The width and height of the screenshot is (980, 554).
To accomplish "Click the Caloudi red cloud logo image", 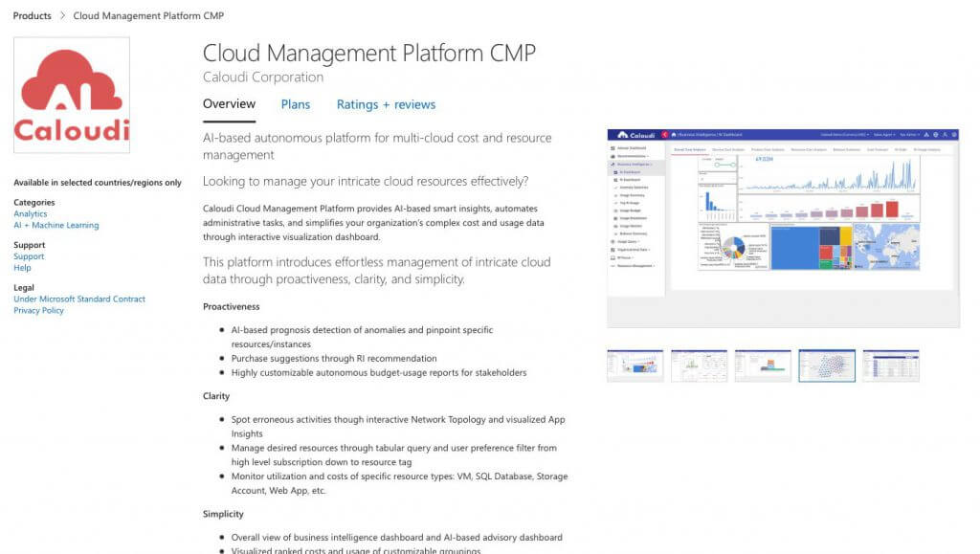I will 72,95.
